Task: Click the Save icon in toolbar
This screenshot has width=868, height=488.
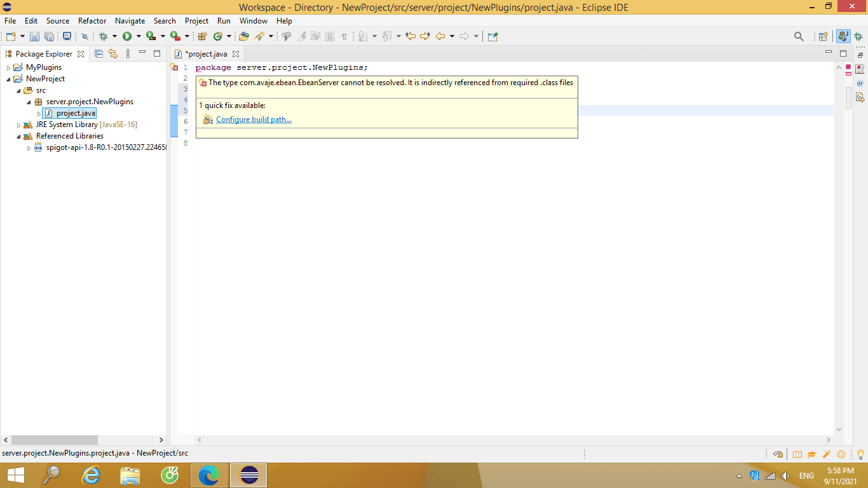Action: pyautogui.click(x=34, y=36)
